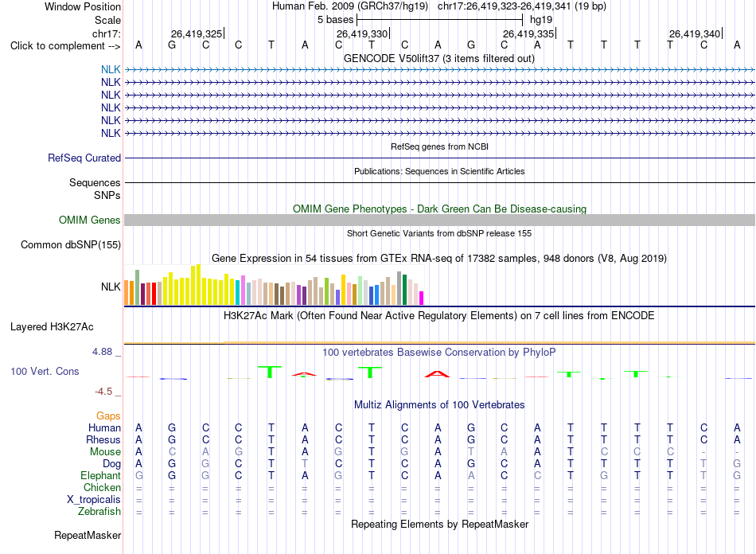Select the Mouse alignment row label
This screenshot has width=756, height=554.
pos(105,452)
